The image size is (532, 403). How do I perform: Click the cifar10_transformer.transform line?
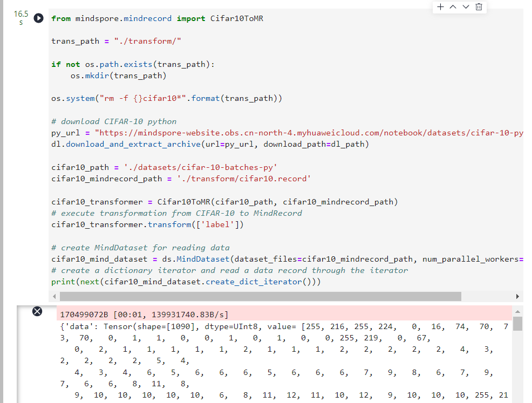tap(147, 224)
